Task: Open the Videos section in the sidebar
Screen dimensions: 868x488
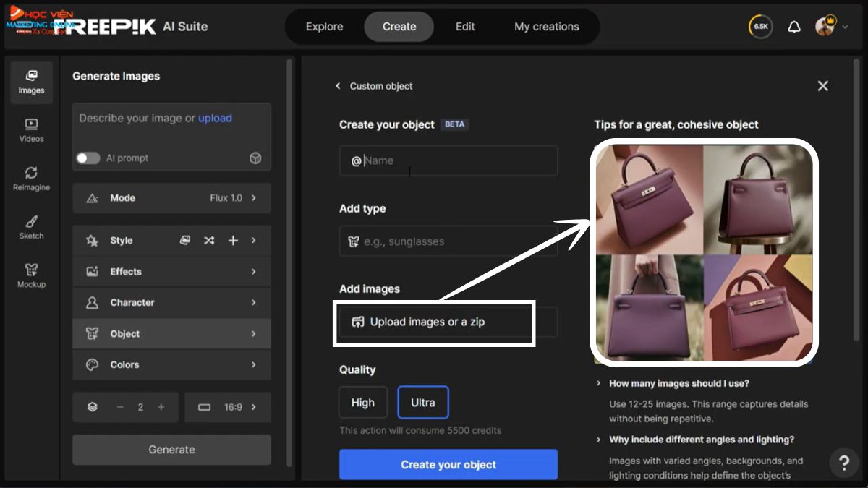Action: (x=32, y=131)
